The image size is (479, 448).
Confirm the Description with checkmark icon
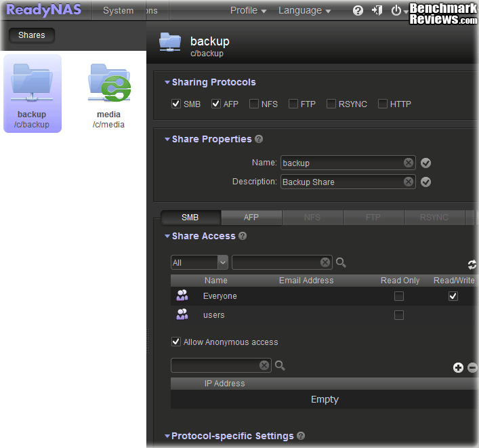pos(425,182)
